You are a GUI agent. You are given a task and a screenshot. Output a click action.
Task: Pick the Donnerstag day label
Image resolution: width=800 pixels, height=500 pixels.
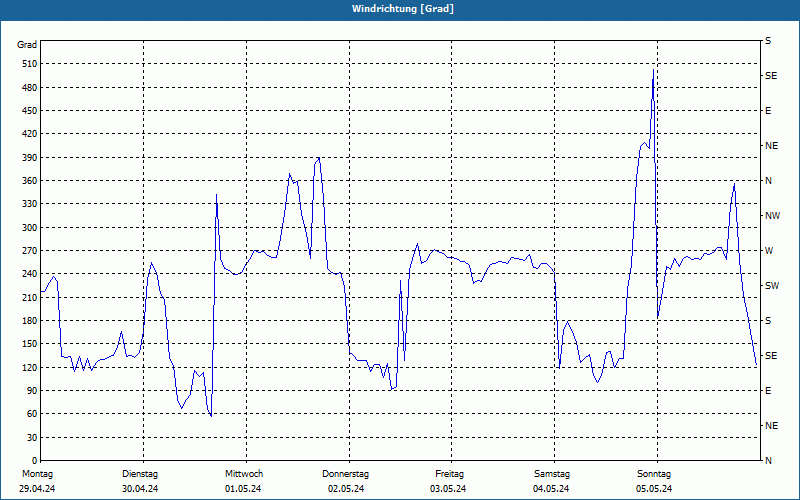(345, 474)
